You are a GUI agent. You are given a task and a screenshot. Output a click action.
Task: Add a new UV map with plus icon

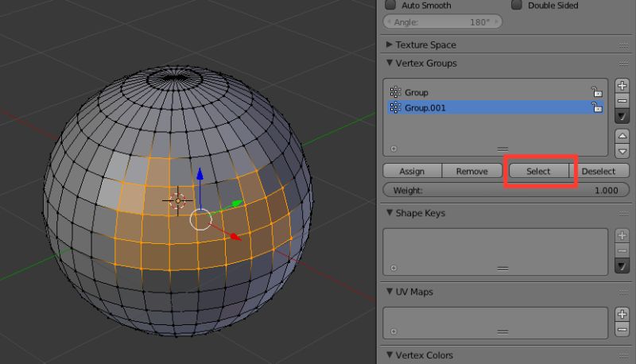[x=622, y=314]
